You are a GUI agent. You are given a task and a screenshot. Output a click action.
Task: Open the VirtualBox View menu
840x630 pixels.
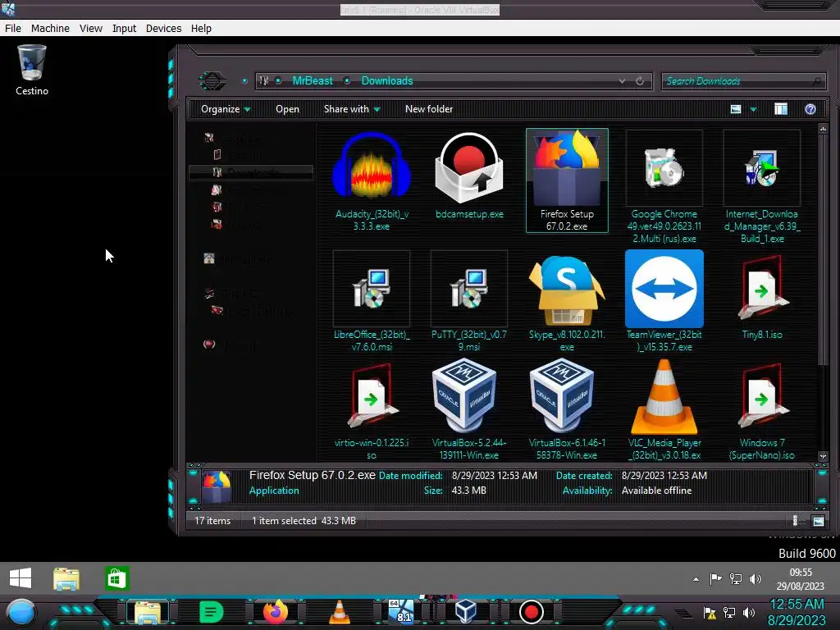point(91,29)
